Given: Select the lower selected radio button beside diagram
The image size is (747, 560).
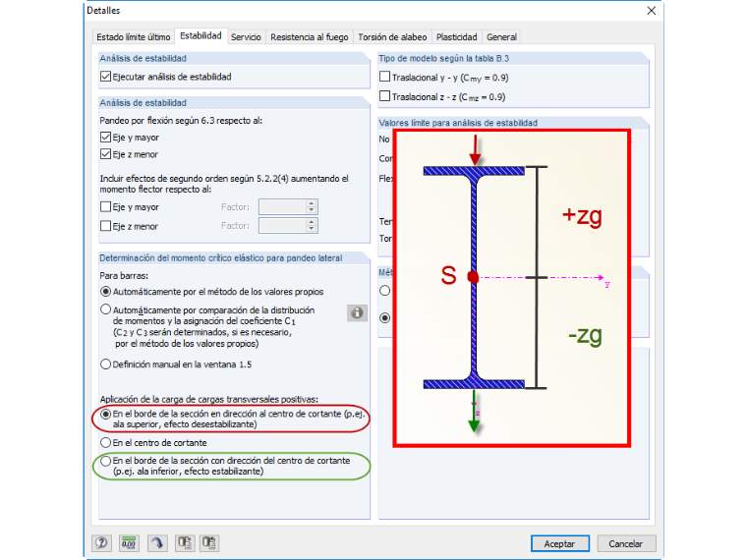Looking at the screenshot, I should coord(385,317).
